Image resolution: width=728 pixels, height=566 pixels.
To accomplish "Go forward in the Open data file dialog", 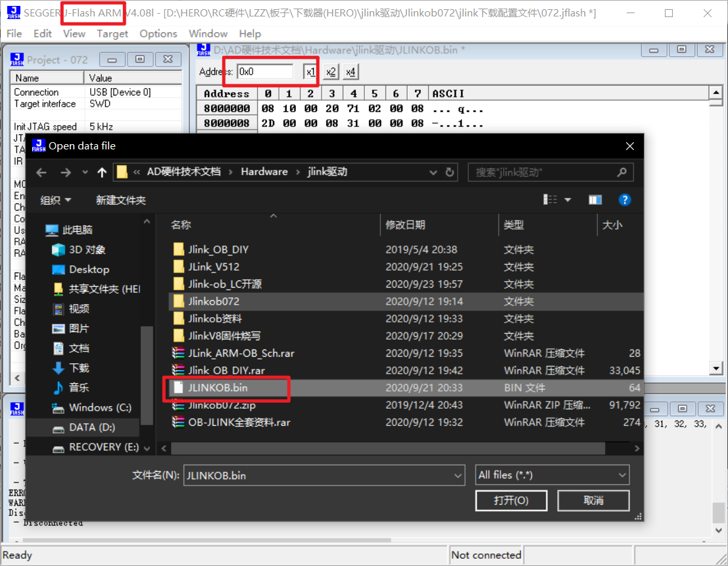I will (66, 173).
